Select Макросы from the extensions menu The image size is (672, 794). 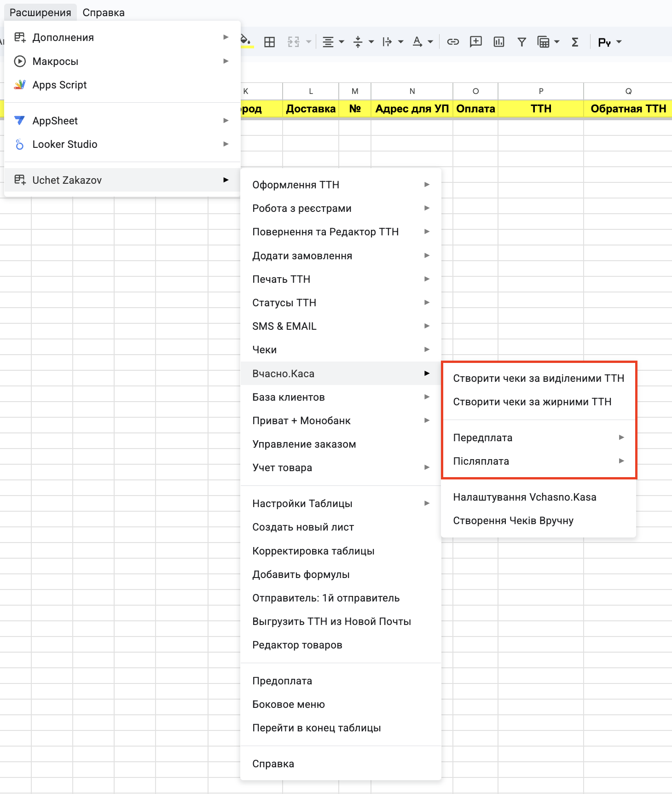point(55,61)
